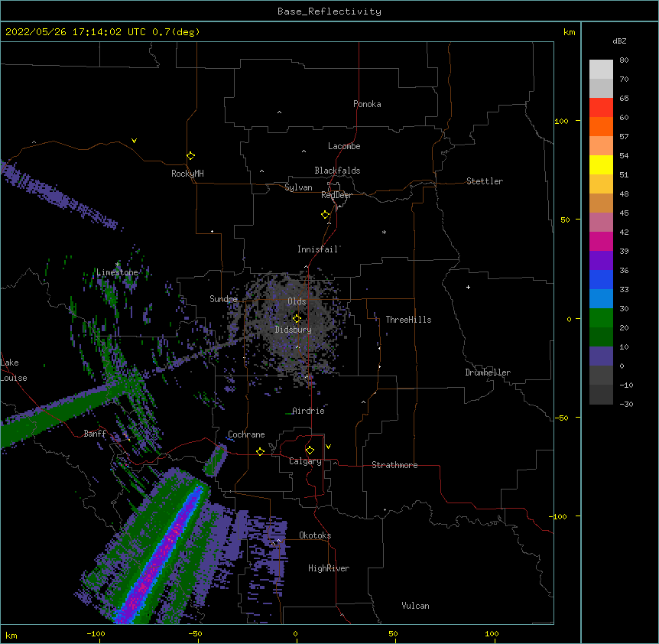
Task: Pick the light gray 80 dBZ legend swatch
Action: [x=601, y=69]
